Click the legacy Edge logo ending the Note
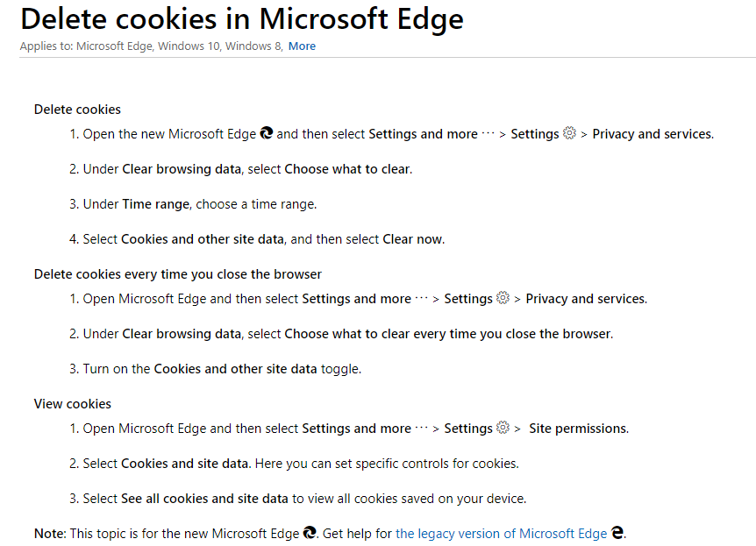 [617, 532]
